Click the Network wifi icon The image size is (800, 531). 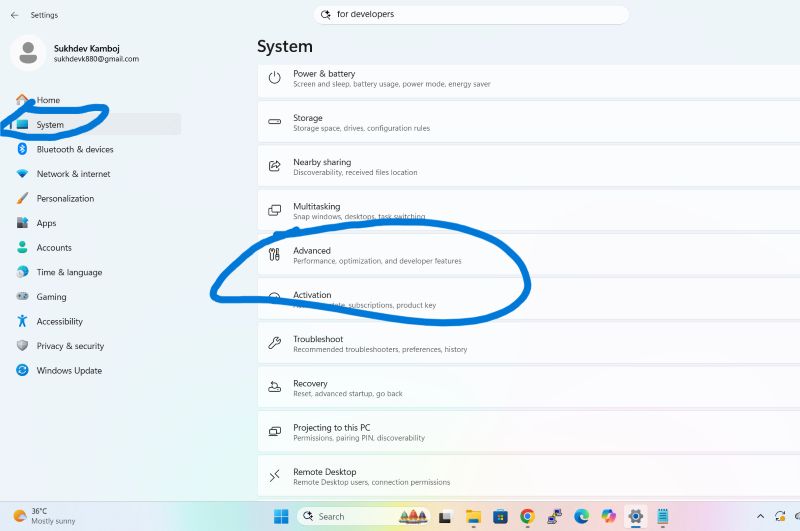point(22,173)
